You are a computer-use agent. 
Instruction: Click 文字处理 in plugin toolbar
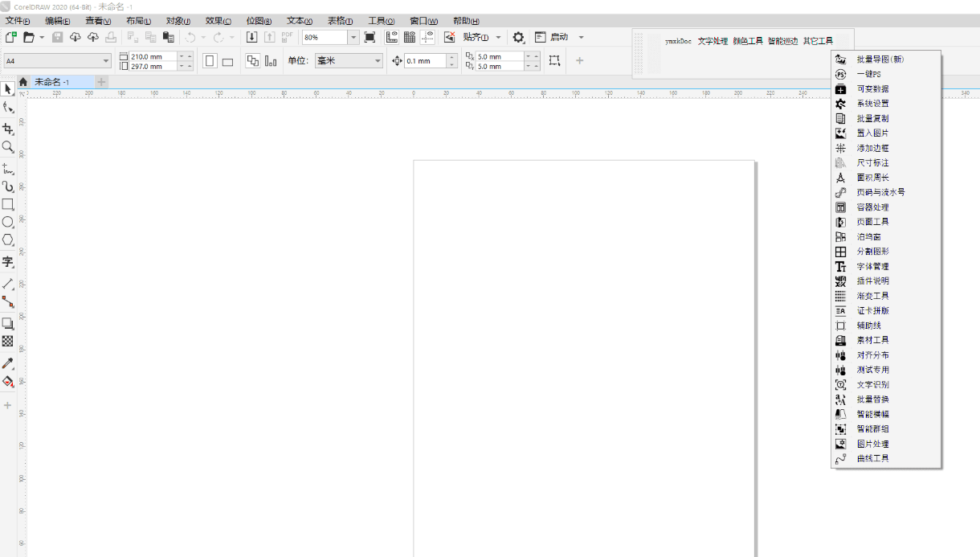point(713,41)
